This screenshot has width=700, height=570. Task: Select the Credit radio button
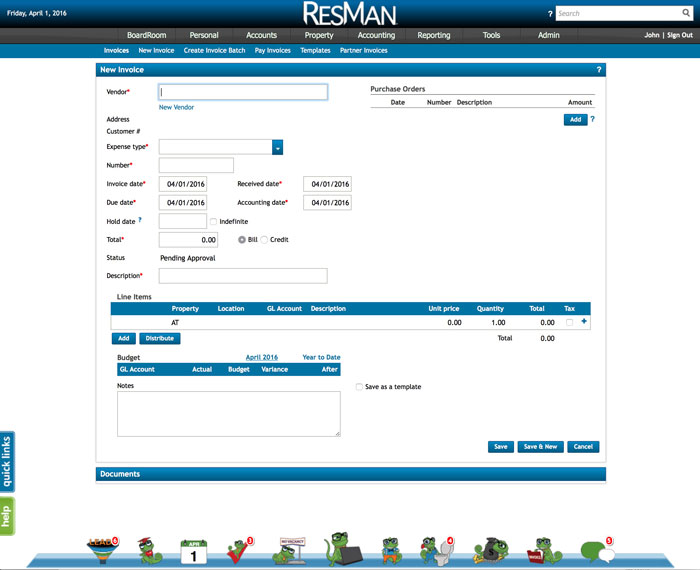264,240
